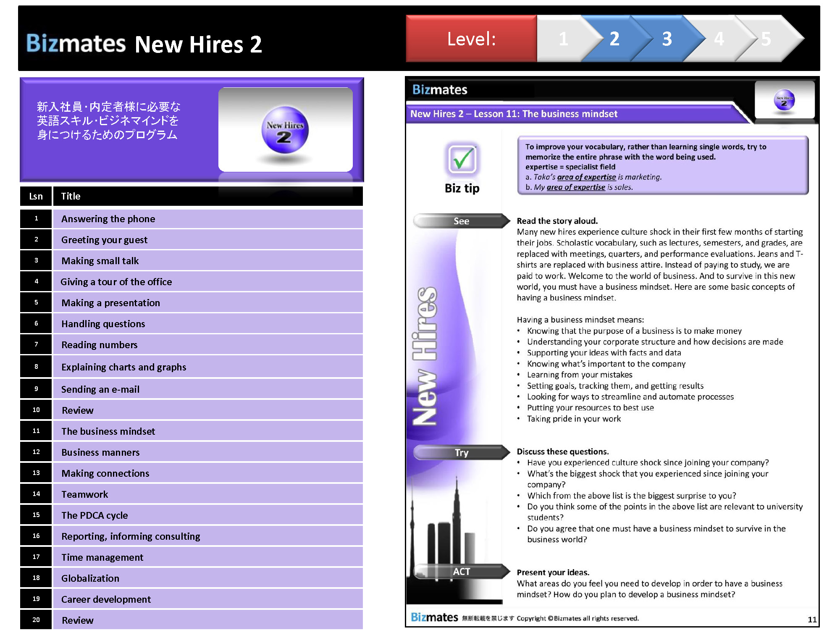This screenshot has height=630, width=840.
Task: Click the Bizmates logo in the header
Action: pos(76,43)
